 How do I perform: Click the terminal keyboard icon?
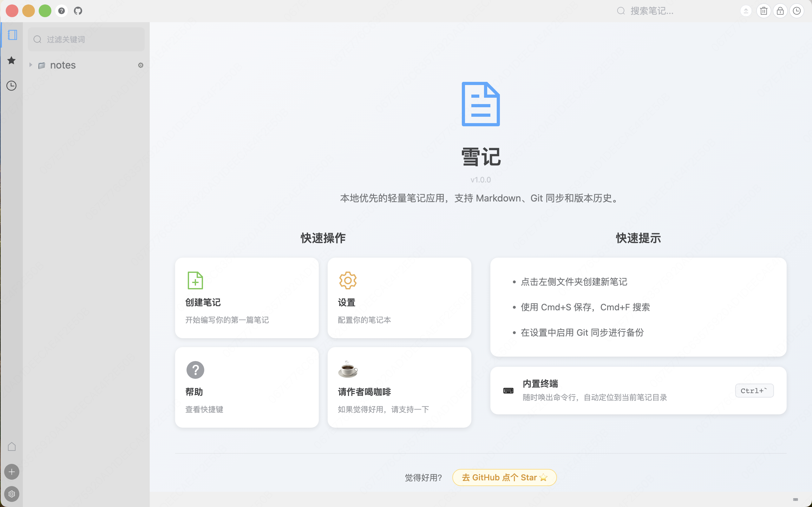click(508, 391)
